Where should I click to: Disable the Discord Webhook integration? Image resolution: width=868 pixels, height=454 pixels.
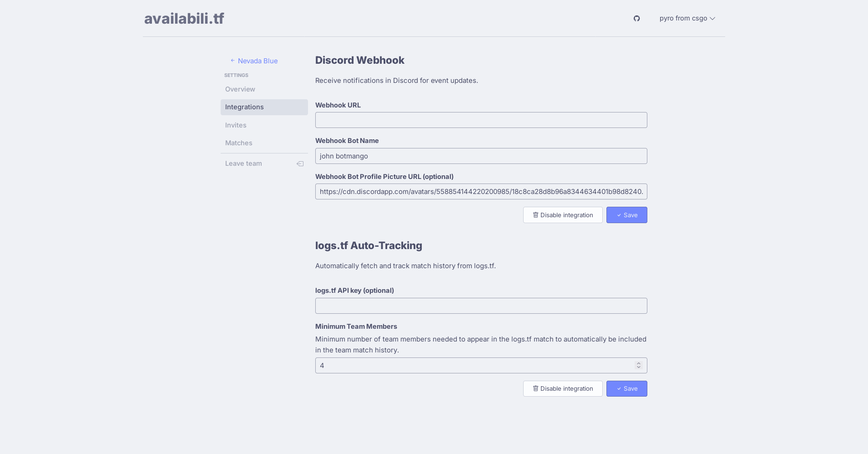[563, 215]
